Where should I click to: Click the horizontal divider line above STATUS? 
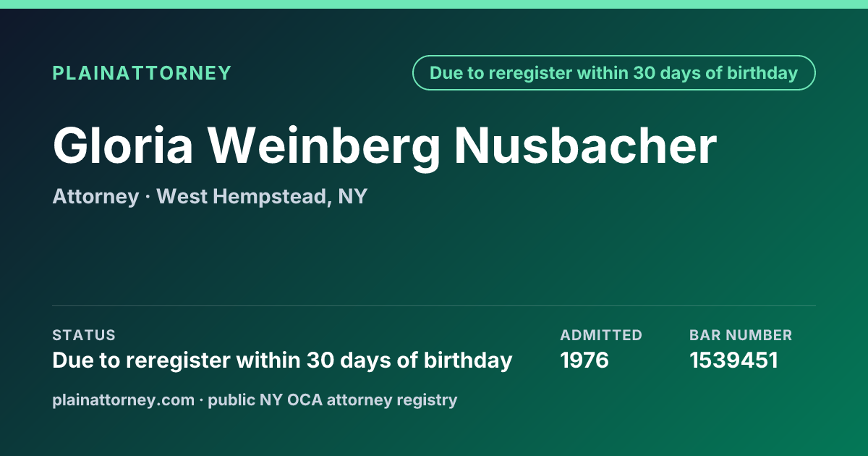pos(434,305)
